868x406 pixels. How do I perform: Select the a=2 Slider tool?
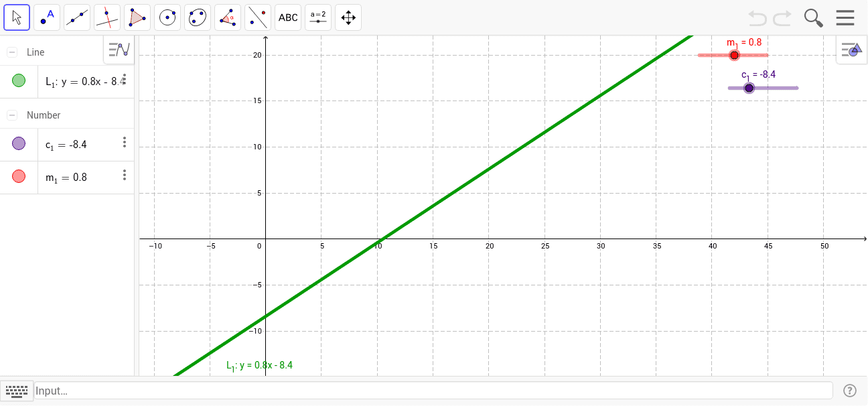click(x=318, y=17)
